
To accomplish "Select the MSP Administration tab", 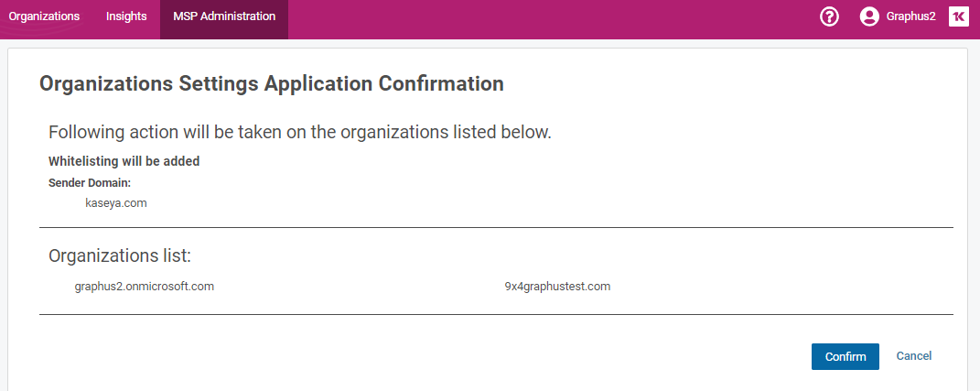I will (x=224, y=16).
